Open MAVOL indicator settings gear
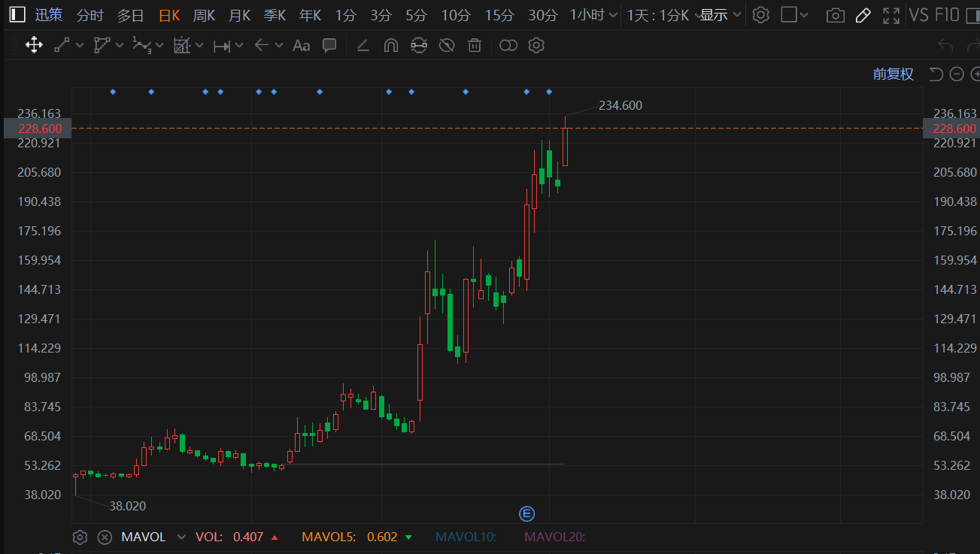 [x=80, y=537]
